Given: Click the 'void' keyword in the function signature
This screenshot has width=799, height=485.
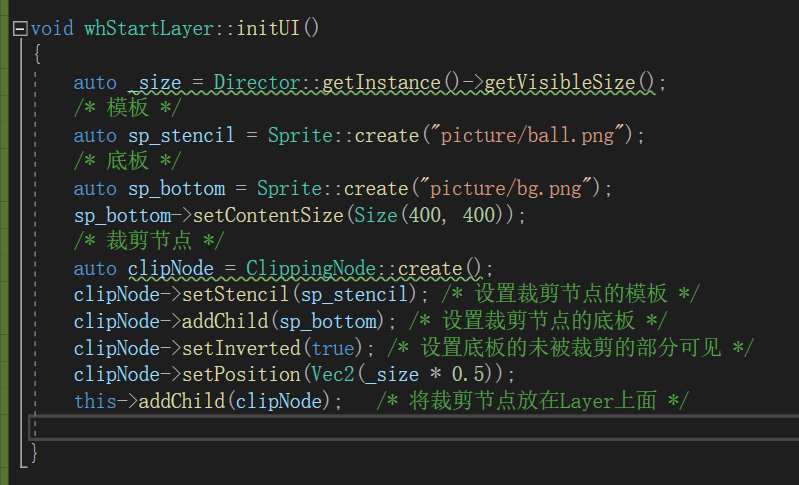Looking at the screenshot, I should tap(52, 28).
